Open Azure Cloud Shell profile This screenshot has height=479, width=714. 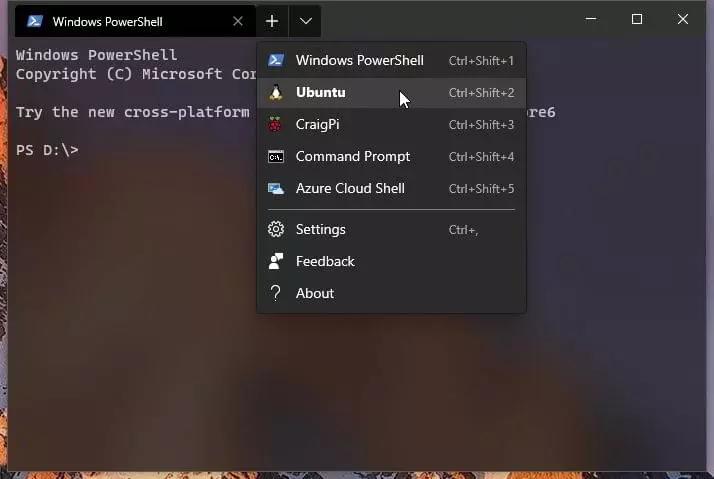click(x=392, y=189)
